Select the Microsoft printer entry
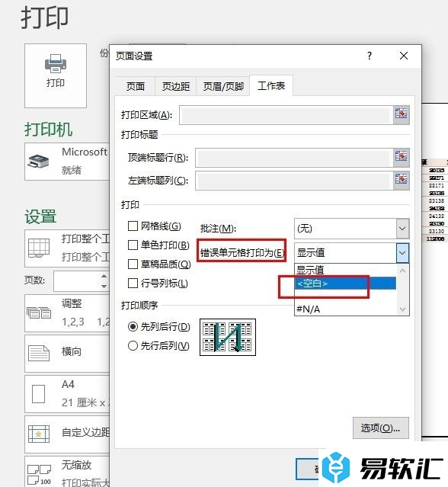Viewport: 448px width, 487px height. 67,162
